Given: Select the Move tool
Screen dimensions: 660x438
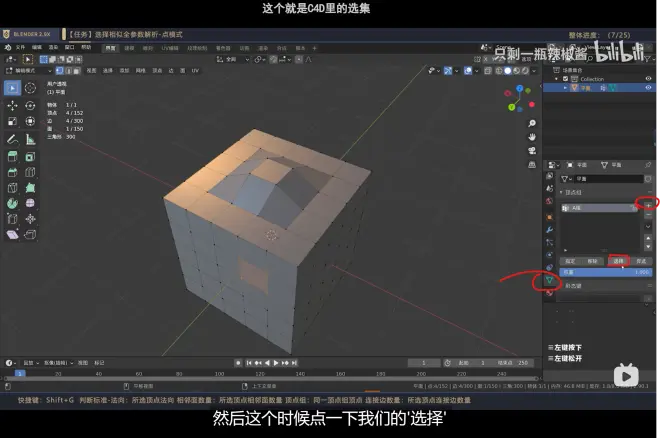Looking at the screenshot, I should click(x=12, y=106).
